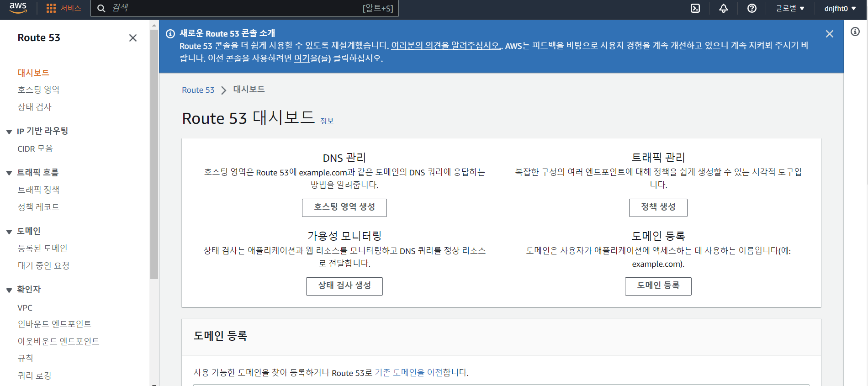This screenshot has height=386, width=868.
Task: Open the notifications bell
Action: [x=724, y=8]
